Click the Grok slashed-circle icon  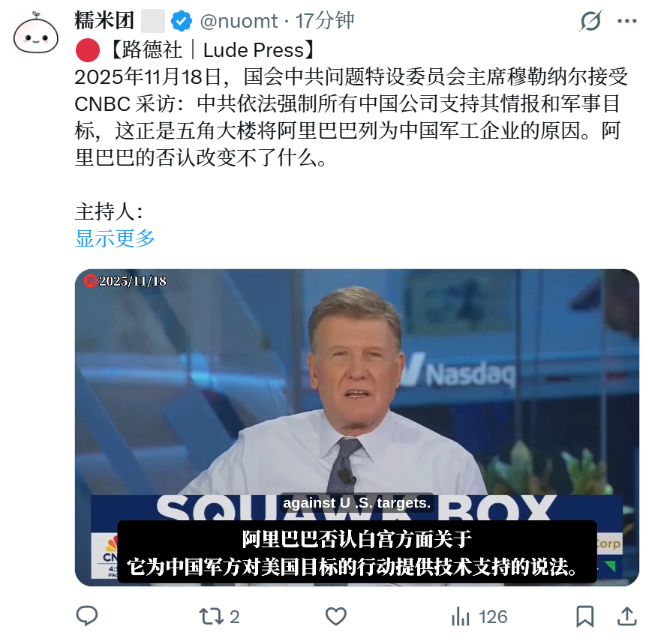pos(590,21)
